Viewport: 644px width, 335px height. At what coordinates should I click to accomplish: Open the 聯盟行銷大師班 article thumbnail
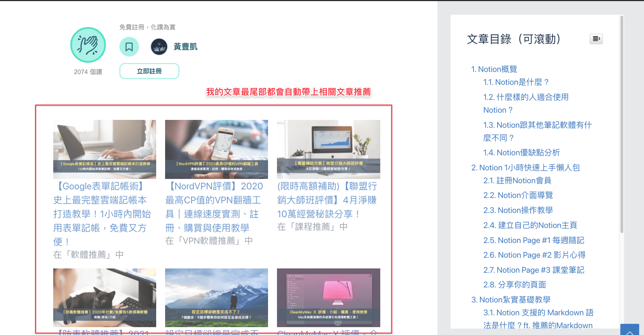[x=328, y=149]
